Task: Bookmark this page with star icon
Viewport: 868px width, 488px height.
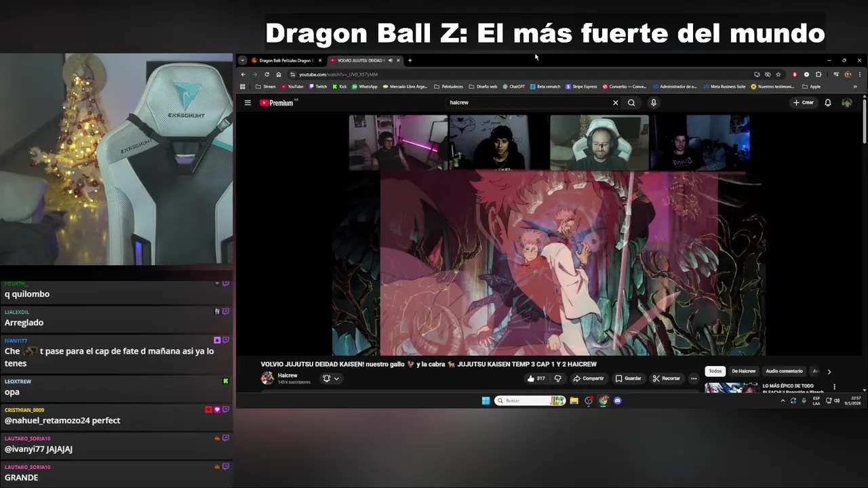Action: [x=778, y=75]
